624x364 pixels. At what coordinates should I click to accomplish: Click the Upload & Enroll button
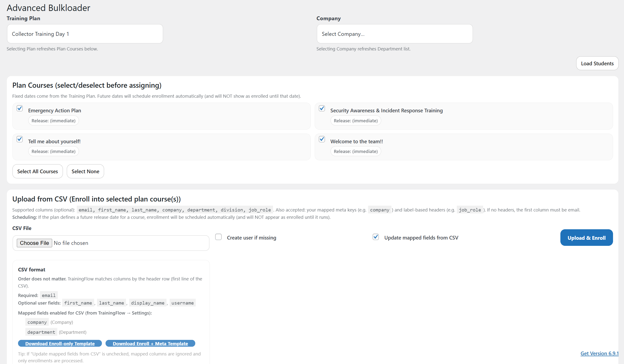pos(586,238)
